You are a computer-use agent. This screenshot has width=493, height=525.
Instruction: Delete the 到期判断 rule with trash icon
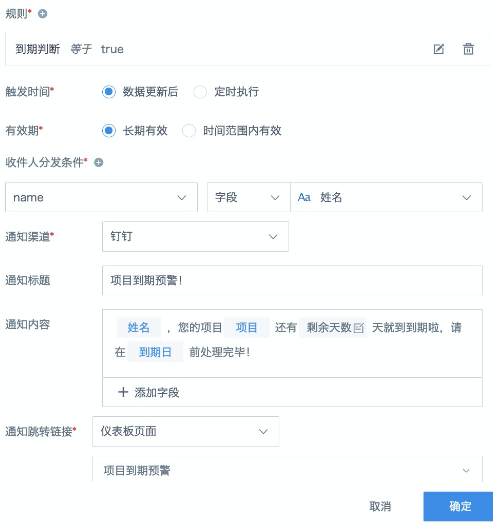(x=468, y=49)
